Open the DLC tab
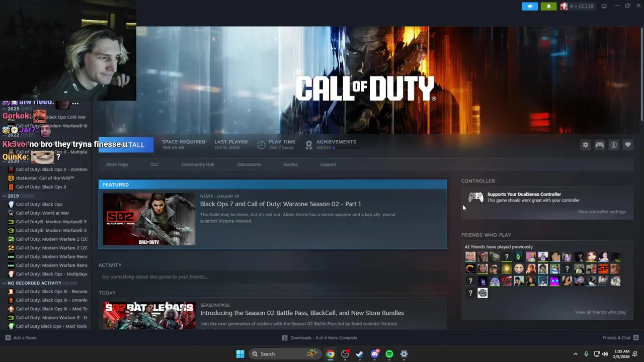 point(154,164)
